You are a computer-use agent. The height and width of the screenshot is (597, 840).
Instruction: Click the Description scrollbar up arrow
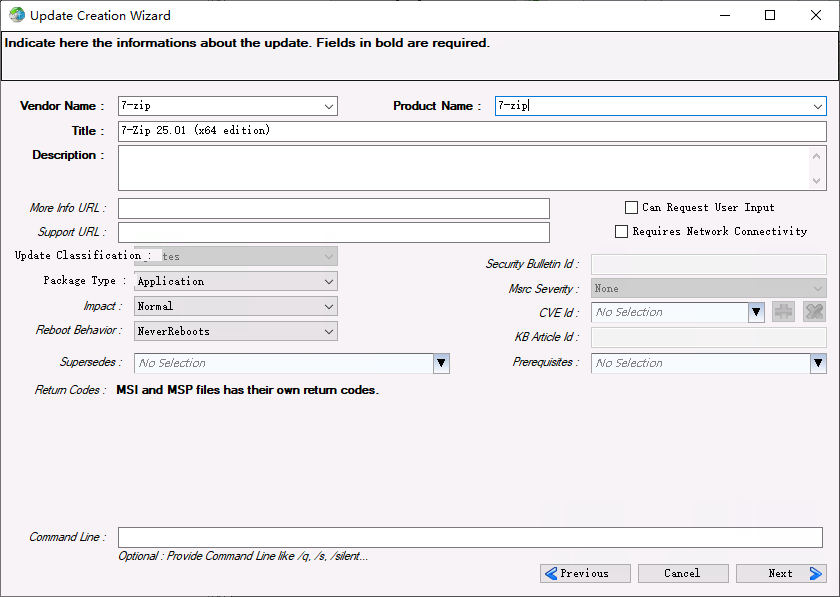point(816,156)
